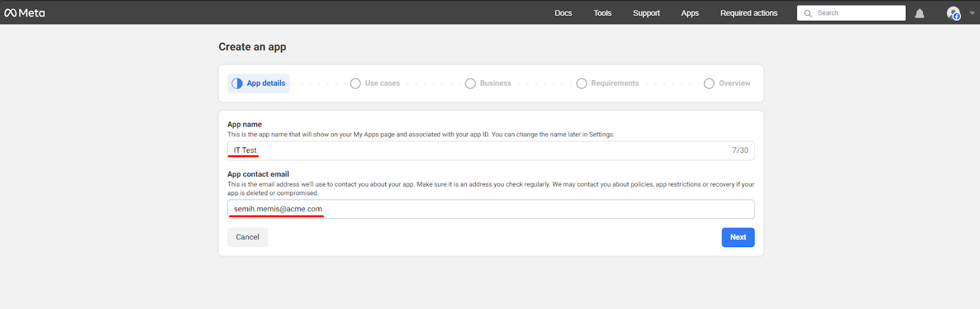Screen dimensions: 980x309
Task: Click the Use cases step circle
Action: pos(355,83)
